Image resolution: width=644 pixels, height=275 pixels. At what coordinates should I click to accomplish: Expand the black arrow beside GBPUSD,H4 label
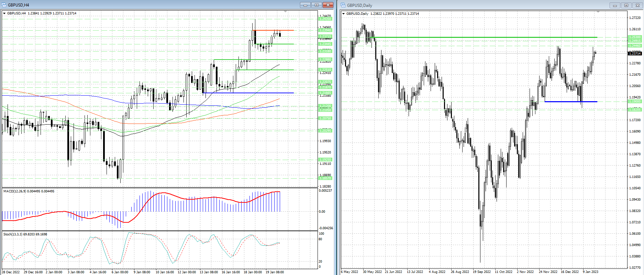(4, 13)
